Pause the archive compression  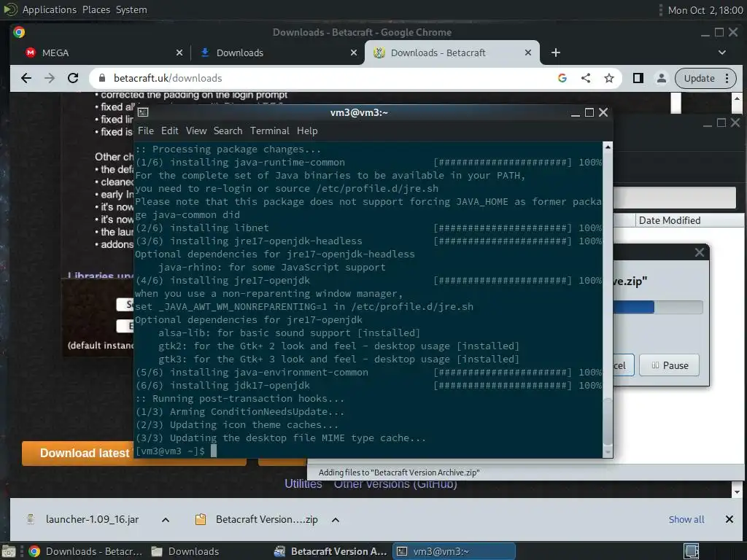tap(670, 365)
